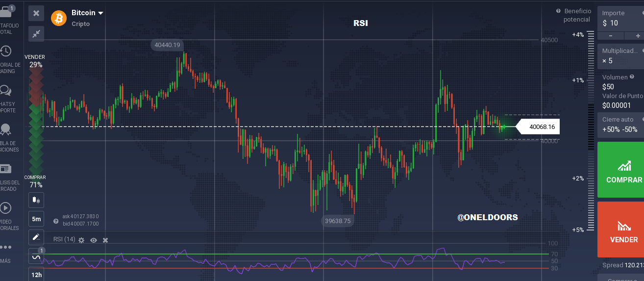This screenshot has width=644, height=281.
Task: Click the bid 40007.1700 price text
Action: 80,224
